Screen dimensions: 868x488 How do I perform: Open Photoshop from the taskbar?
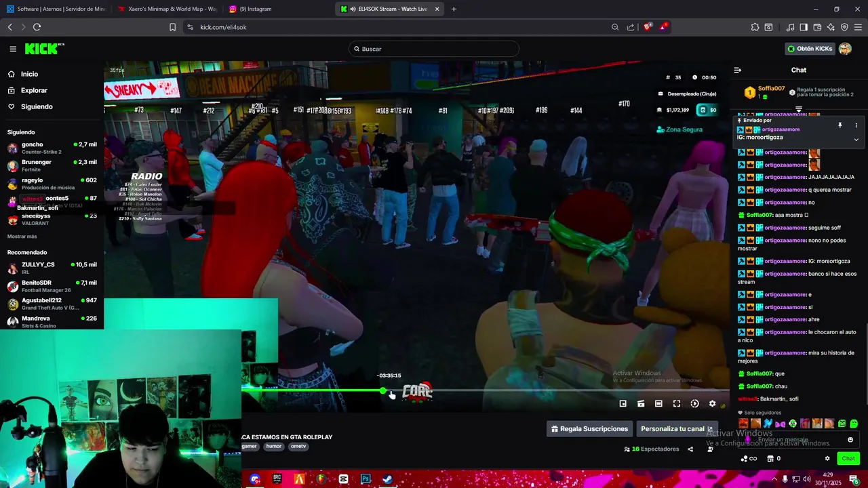(366, 479)
